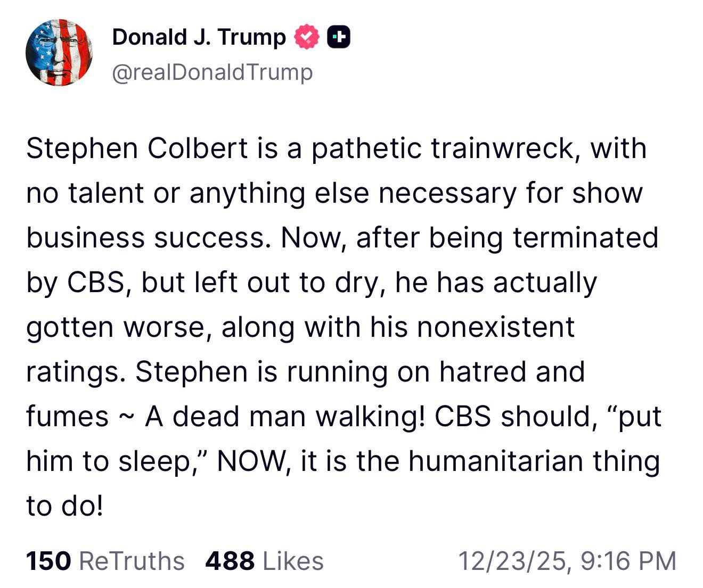Click the word "nonexistent" in the post
Image resolution: width=703 pixels, height=588 pixels.
[x=496, y=327]
